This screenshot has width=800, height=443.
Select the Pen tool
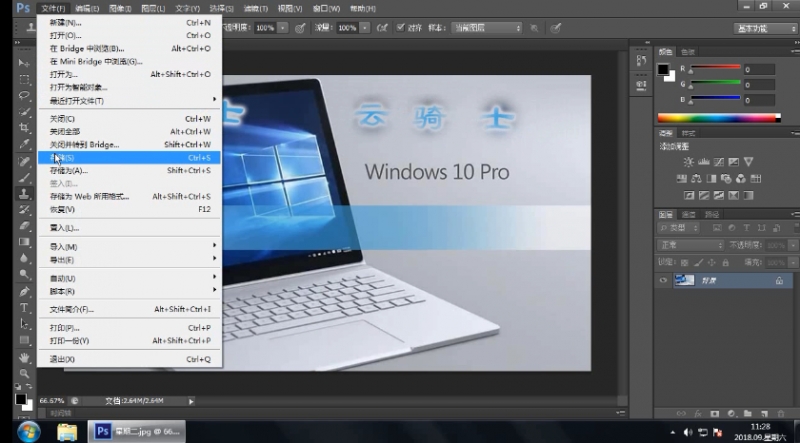24,291
